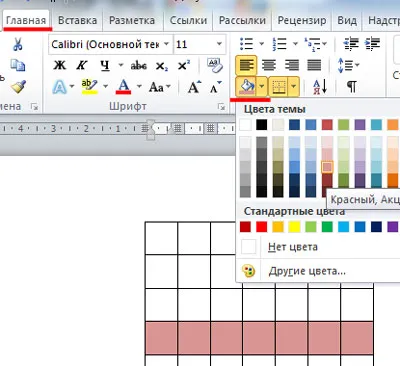The height and width of the screenshot is (366, 400).
Task: Open Font dialog launcher in Шрифт group
Action: point(221,107)
